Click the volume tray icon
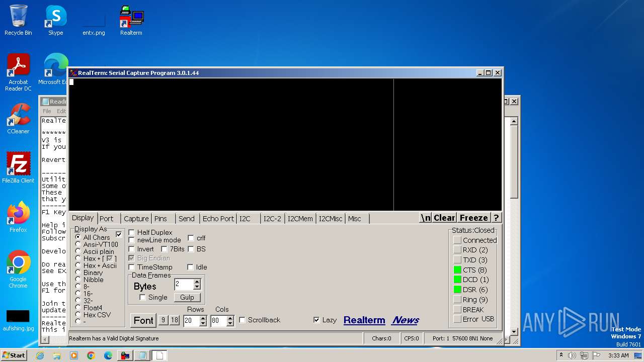 (572, 355)
